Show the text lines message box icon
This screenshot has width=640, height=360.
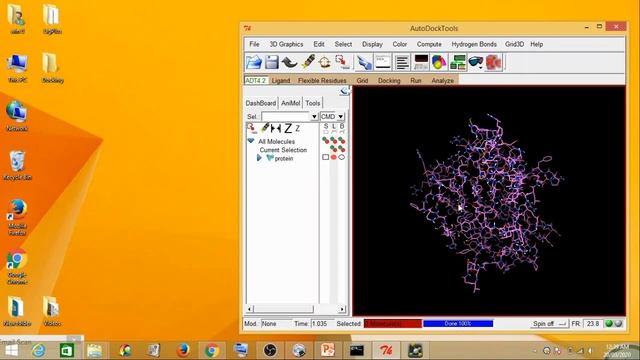(402, 62)
